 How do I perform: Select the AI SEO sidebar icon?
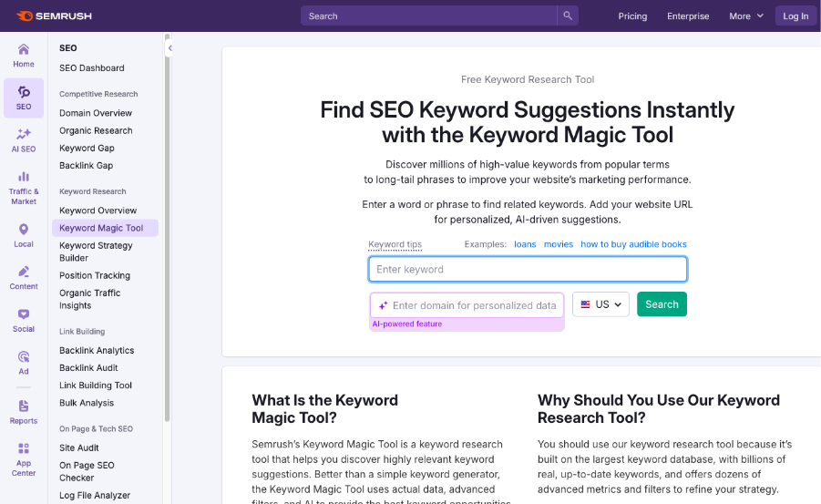tap(24, 139)
